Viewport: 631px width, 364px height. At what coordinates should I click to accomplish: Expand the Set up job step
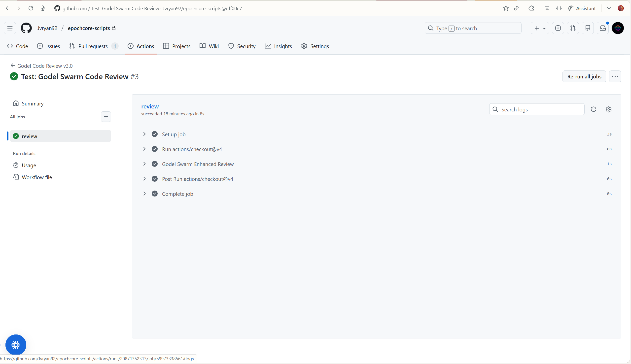click(144, 134)
